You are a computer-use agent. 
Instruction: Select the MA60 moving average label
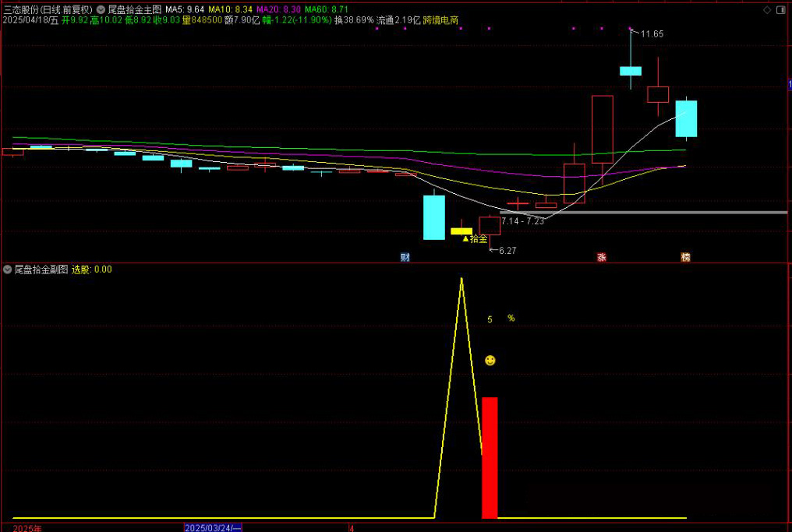point(325,9)
